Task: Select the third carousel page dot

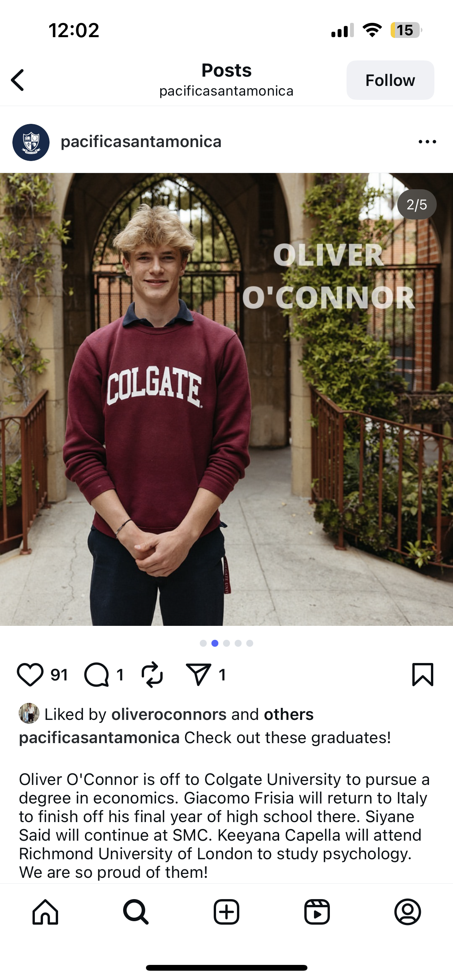Action: point(226,643)
